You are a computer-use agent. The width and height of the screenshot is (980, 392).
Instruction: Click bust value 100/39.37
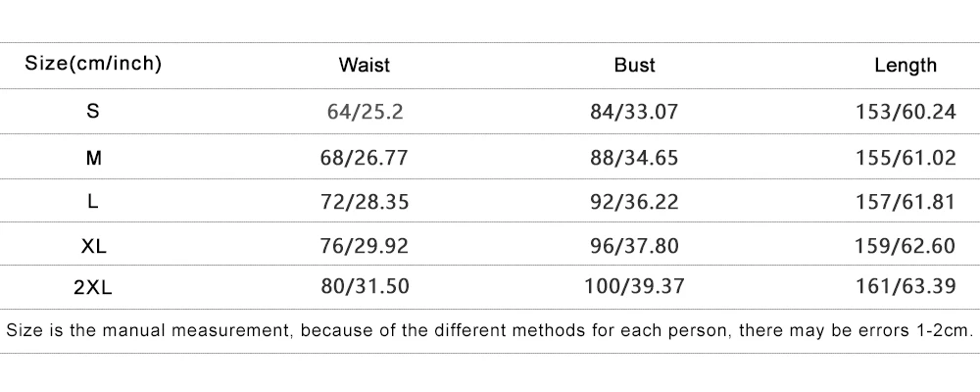click(x=634, y=288)
